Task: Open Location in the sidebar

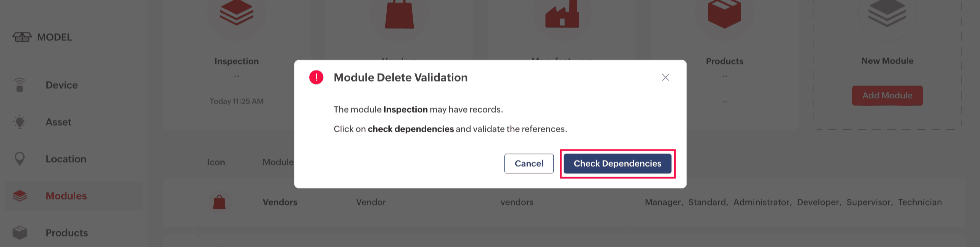Action: [66, 159]
